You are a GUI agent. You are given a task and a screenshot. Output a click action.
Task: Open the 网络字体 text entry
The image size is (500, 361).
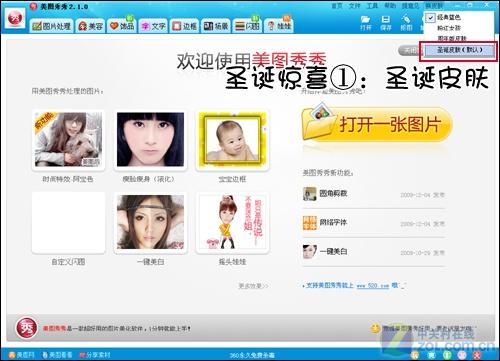click(x=333, y=222)
